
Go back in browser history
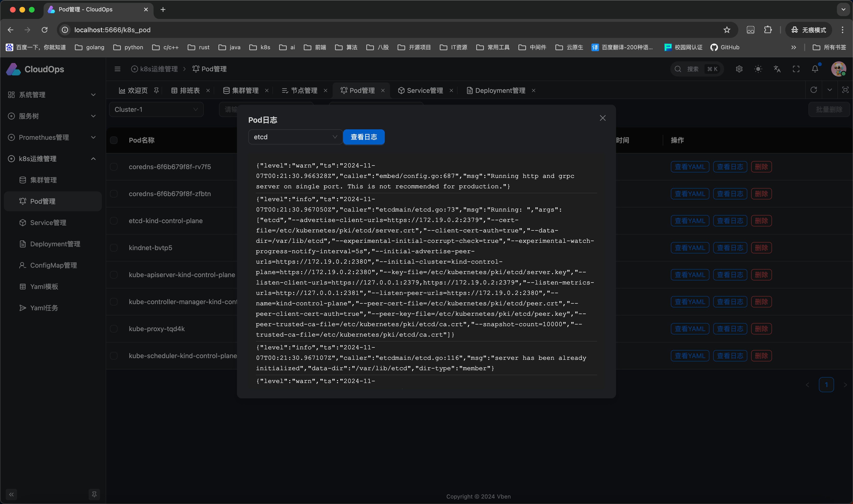(x=10, y=30)
